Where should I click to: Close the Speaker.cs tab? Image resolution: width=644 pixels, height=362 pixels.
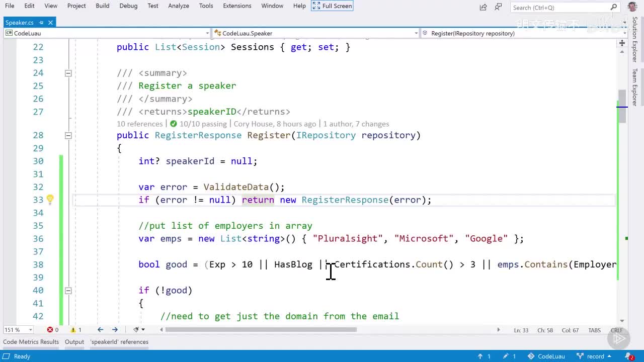(x=51, y=23)
